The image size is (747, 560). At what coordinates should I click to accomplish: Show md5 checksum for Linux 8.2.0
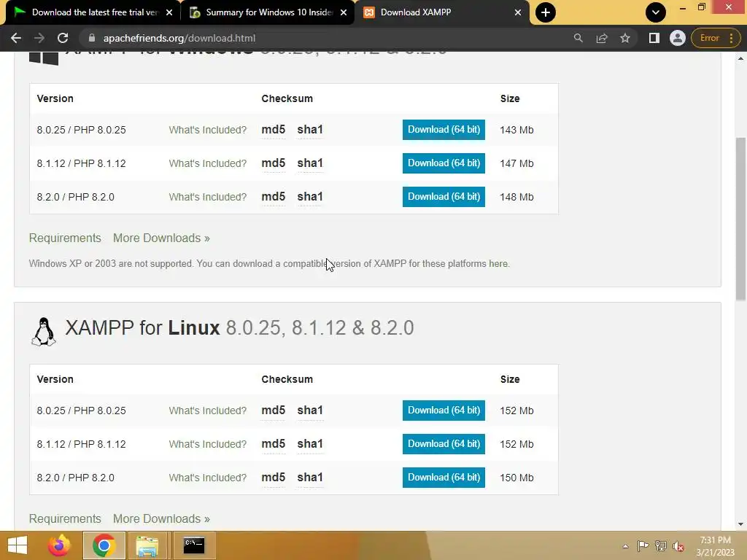pos(274,478)
